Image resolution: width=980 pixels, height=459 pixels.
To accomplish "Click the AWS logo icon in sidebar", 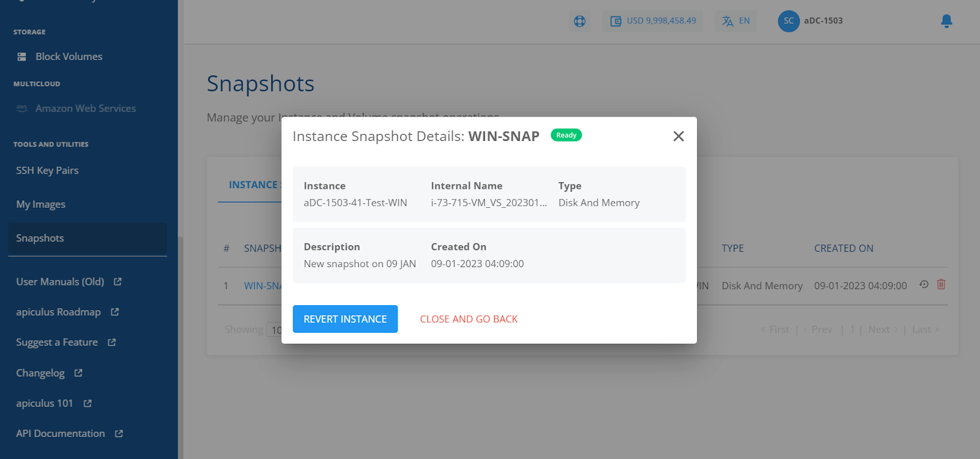I will 21,108.
